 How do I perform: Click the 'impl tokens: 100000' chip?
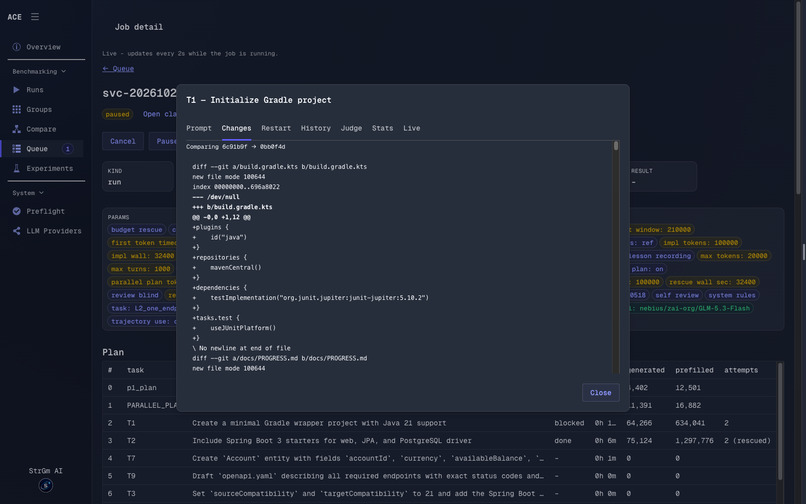tap(700, 243)
